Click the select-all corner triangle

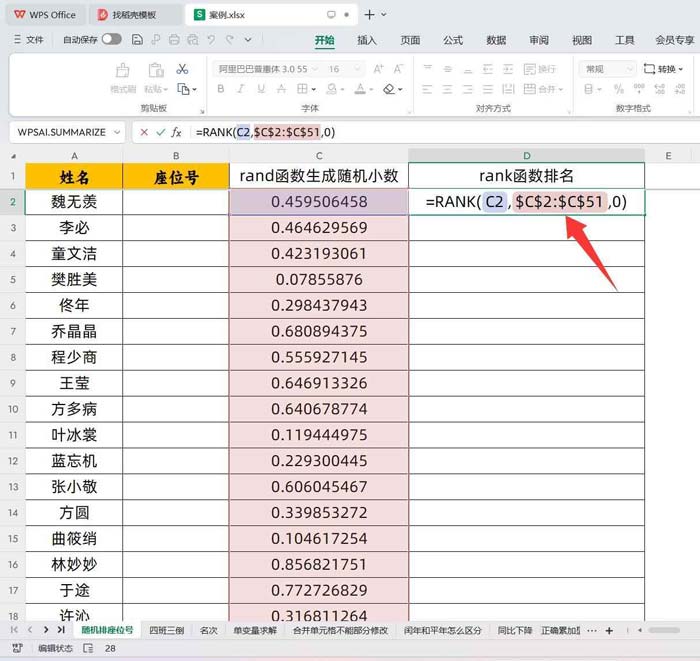(13, 156)
